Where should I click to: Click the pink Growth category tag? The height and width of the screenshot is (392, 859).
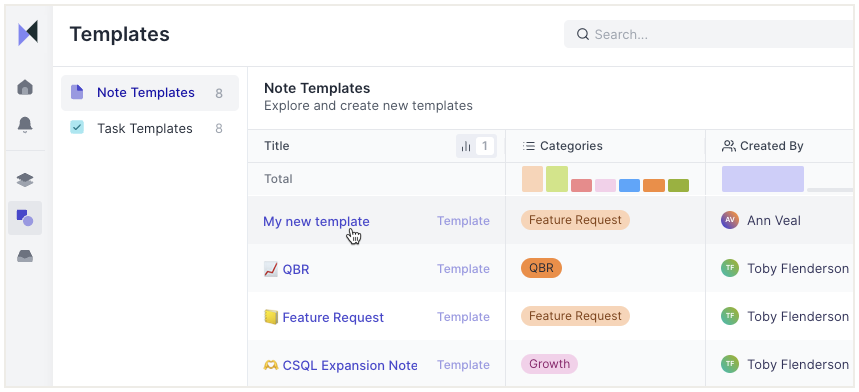coord(549,364)
